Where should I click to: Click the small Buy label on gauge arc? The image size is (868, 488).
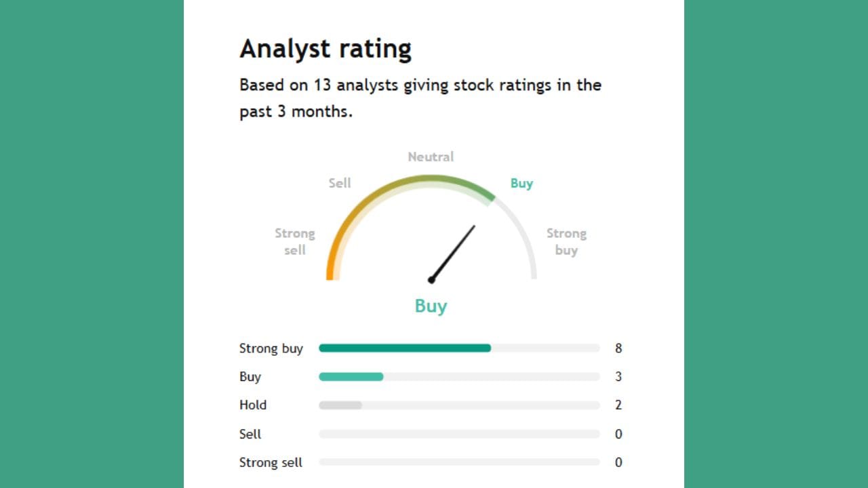pos(521,183)
